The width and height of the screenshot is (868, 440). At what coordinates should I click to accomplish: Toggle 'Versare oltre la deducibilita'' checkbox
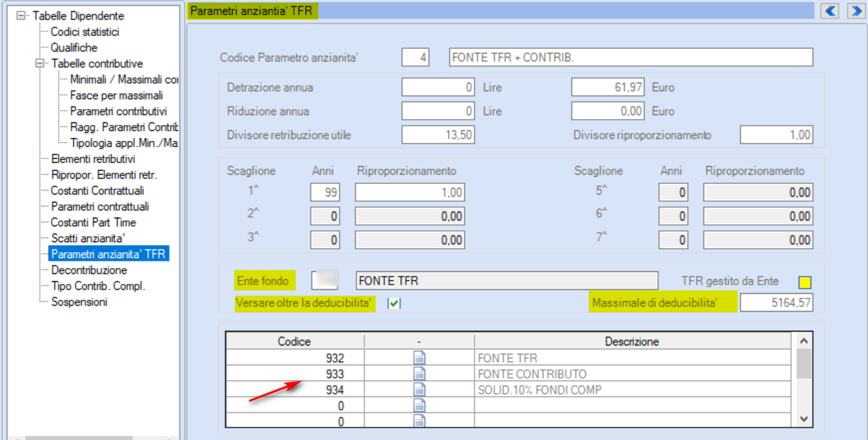[394, 304]
